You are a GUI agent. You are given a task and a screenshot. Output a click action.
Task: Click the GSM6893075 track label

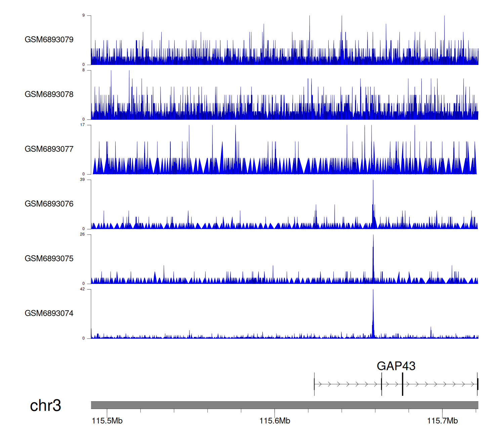click(x=49, y=259)
